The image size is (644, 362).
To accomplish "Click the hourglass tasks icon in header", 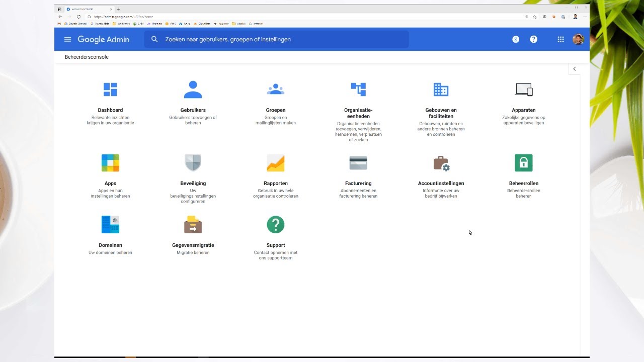I will click(x=516, y=39).
